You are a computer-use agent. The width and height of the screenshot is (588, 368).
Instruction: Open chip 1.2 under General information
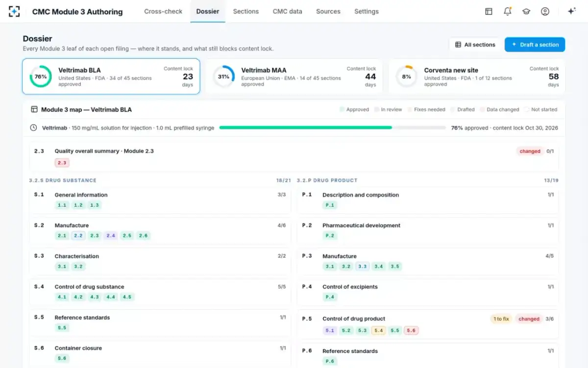pyautogui.click(x=78, y=205)
